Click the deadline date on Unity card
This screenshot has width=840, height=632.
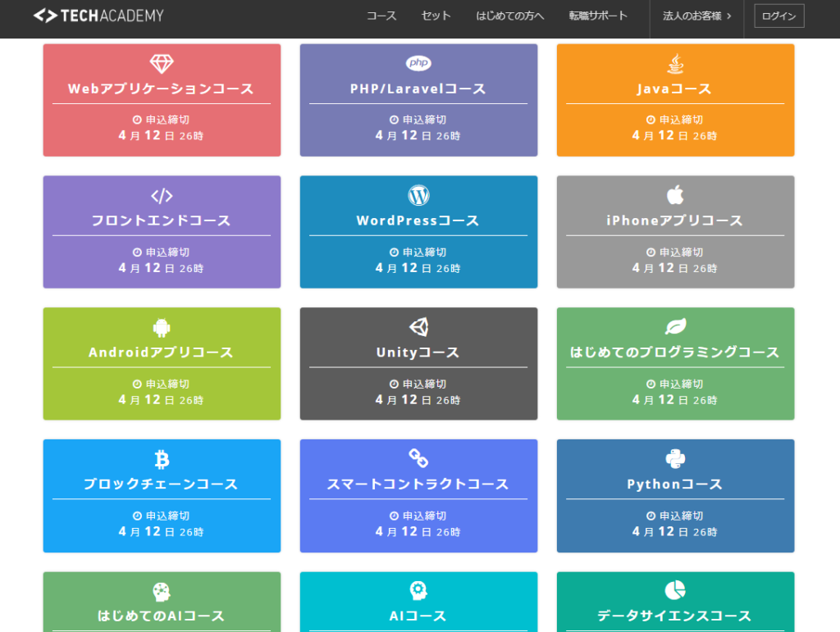(418, 400)
